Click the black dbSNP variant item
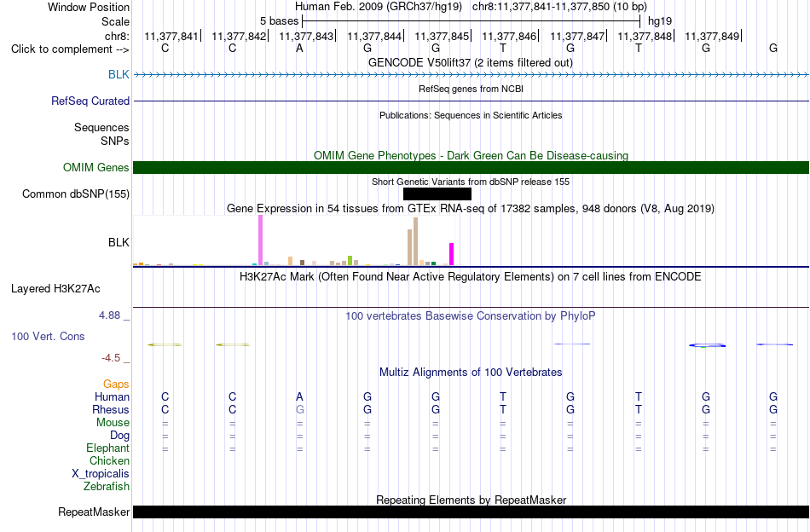The height and width of the screenshot is (532, 810). (x=437, y=194)
